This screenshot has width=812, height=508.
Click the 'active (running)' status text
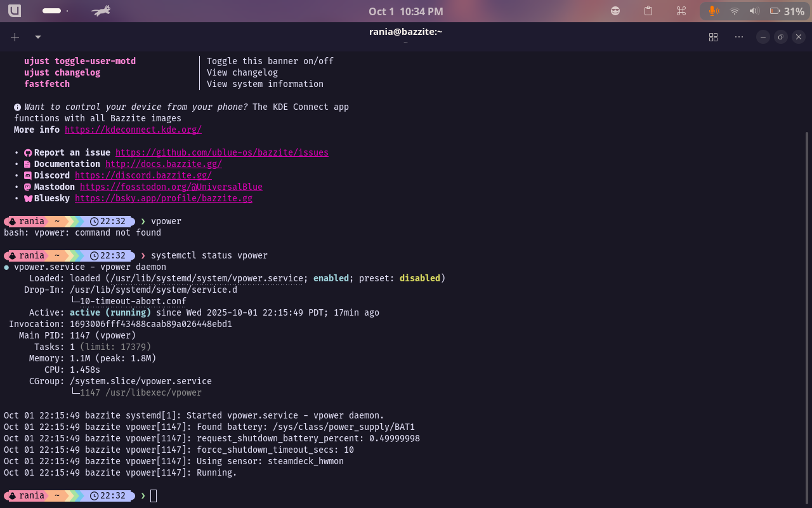[x=110, y=312]
